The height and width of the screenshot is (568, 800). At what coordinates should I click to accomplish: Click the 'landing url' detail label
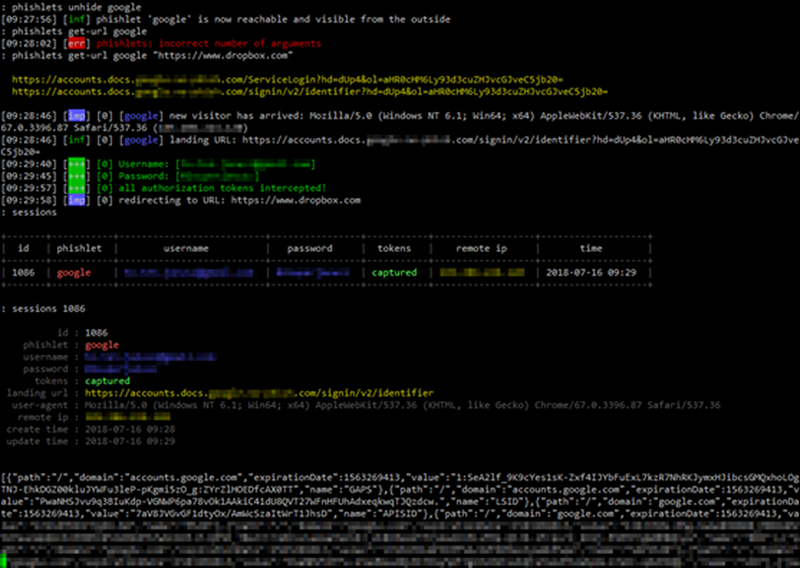point(37,393)
